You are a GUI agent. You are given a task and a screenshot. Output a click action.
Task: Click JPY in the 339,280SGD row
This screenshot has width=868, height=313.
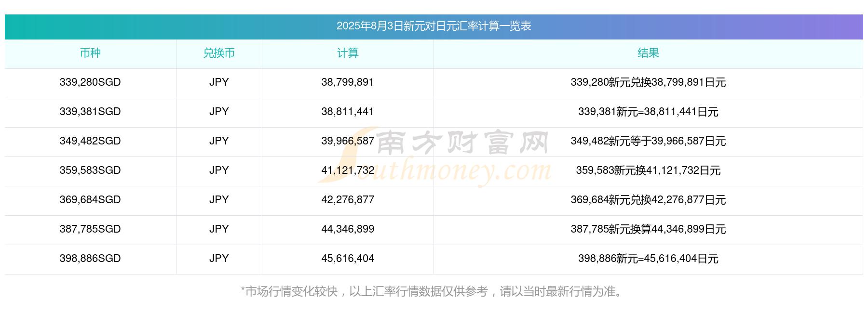click(x=219, y=82)
